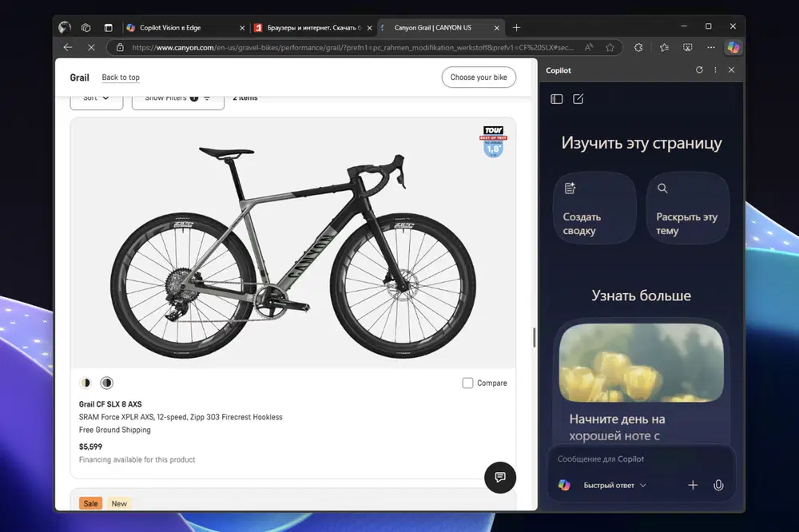The width and height of the screenshot is (799, 532).
Task: Click the Sale label badge
Action: point(91,503)
